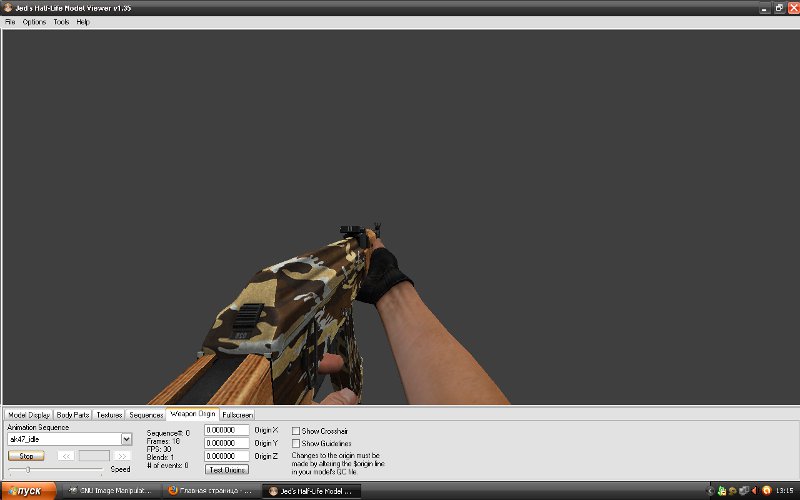The height and width of the screenshot is (500, 800).
Task: Switch to GNU Image Manipulation taskbar item
Action: click(x=110, y=491)
